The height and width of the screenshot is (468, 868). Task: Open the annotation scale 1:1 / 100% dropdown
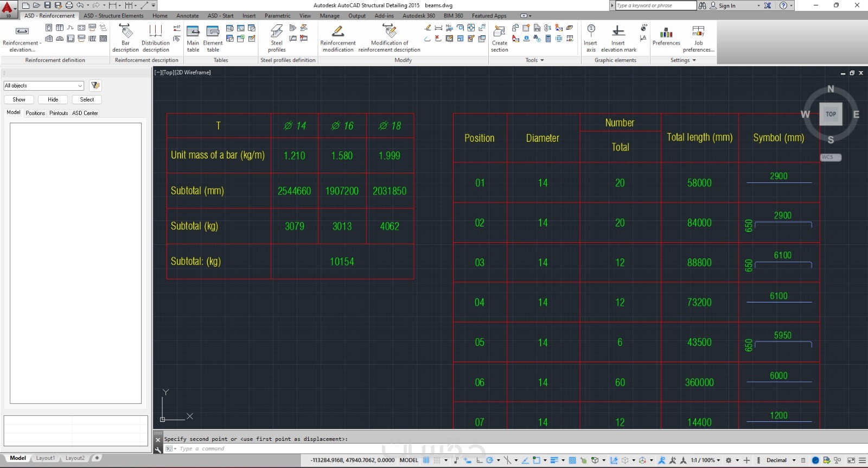(x=705, y=460)
